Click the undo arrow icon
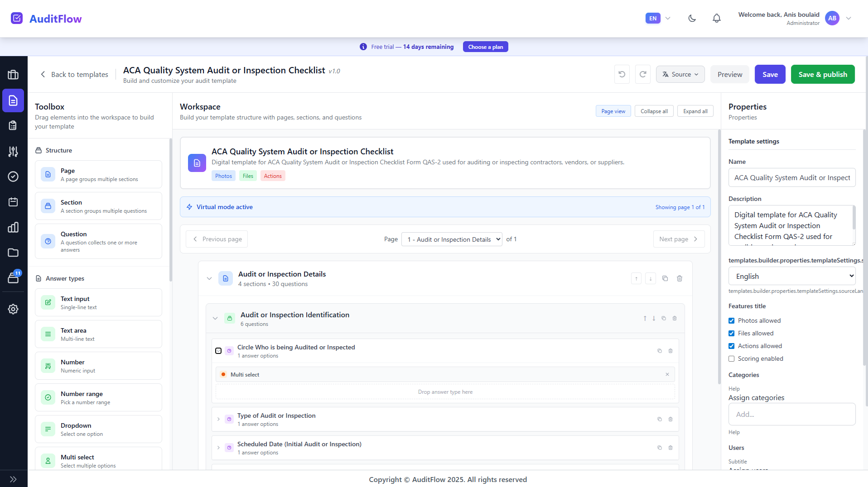 622,74
